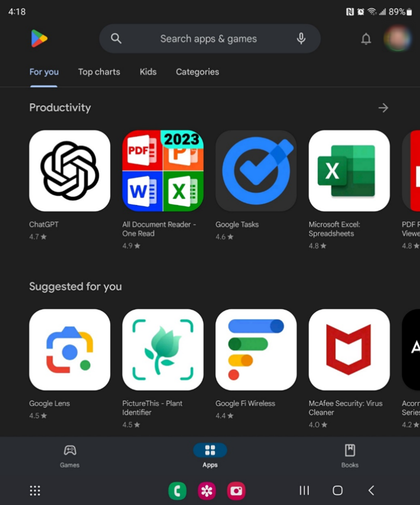Open the Google Fi Wireless title
The width and height of the screenshot is (420, 505).
[x=245, y=404]
